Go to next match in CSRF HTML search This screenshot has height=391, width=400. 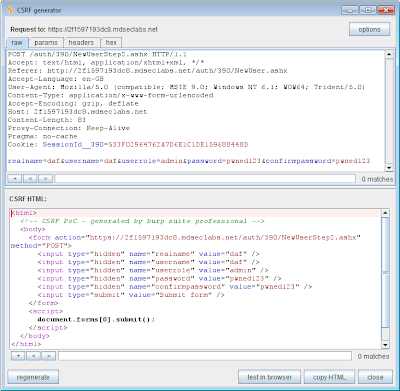pyautogui.click(x=49, y=356)
